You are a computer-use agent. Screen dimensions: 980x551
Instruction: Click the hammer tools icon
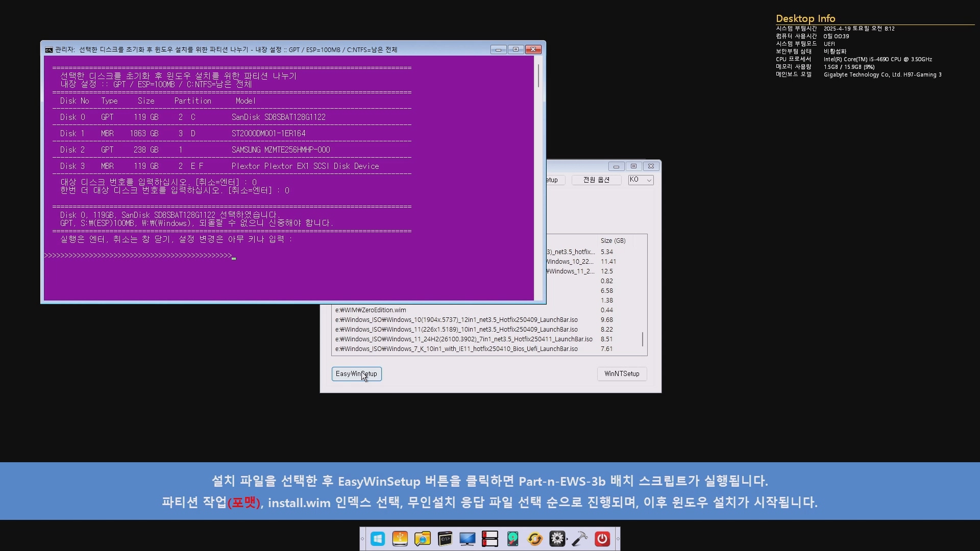tap(580, 539)
